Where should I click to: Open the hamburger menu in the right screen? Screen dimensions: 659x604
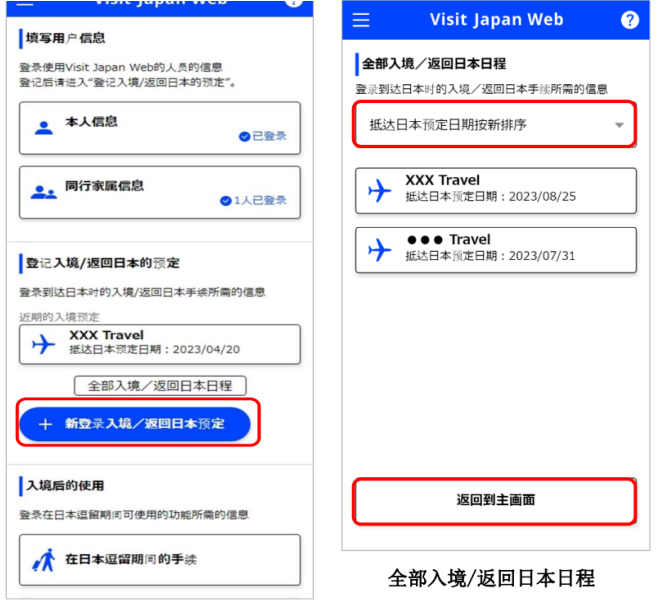coord(361,20)
